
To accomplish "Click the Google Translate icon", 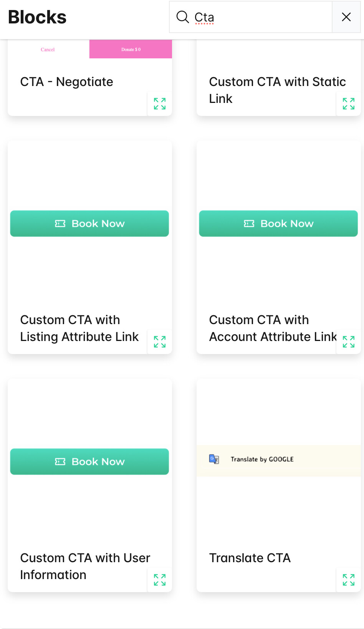I will coord(214,459).
